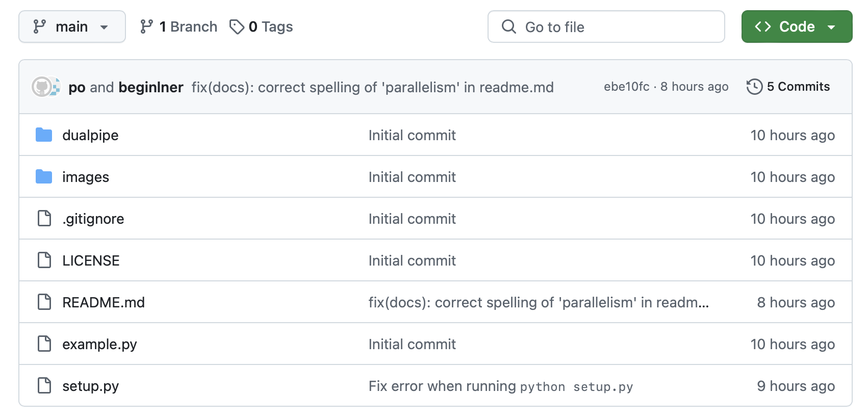Open commit hash ebe10fc
This screenshot has height=419, width=868.
click(x=627, y=87)
